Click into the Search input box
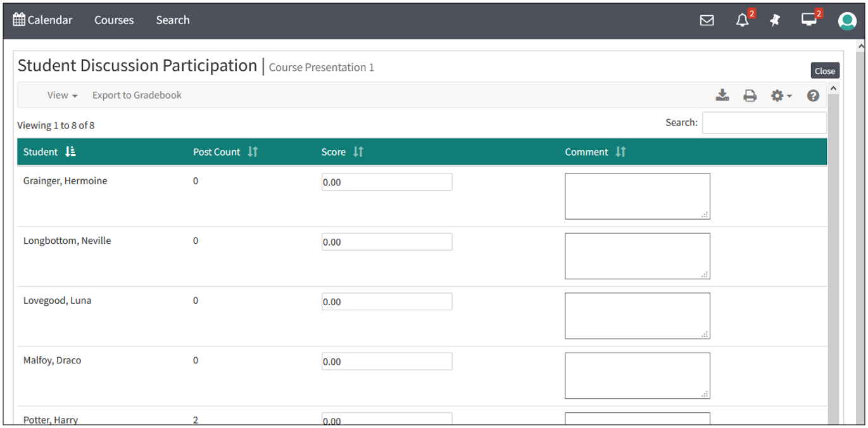 coord(764,123)
